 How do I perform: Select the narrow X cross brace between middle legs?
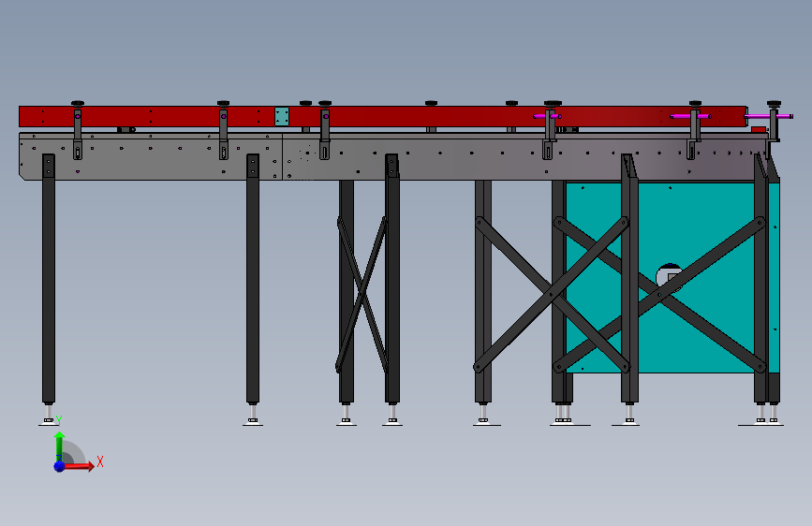(362, 295)
